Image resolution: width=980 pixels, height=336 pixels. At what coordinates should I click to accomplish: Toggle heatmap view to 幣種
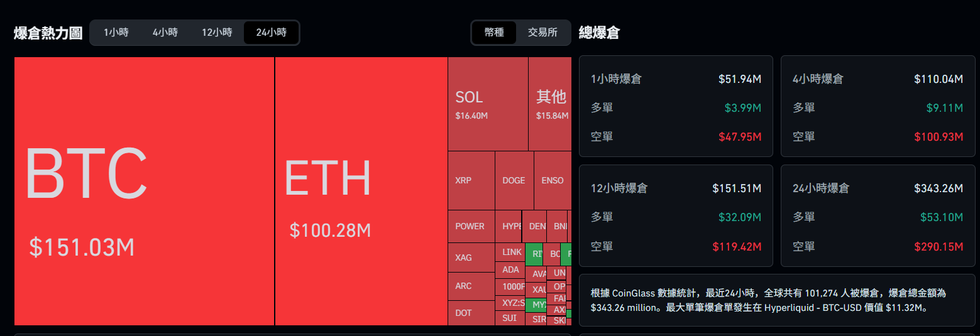pos(494,33)
